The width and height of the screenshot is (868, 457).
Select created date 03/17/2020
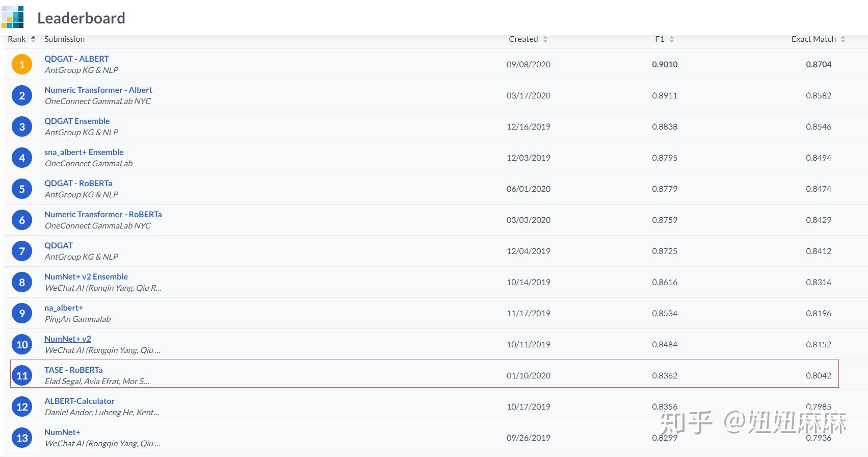pyautogui.click(x=529, y=95)
